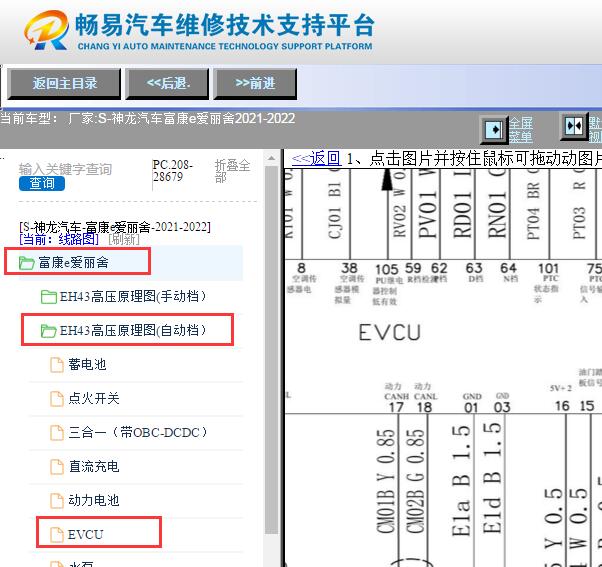Screen dimensions: 602x567
Task: Click the 点火开关 document icon
Action: click(x=57, y=398)
